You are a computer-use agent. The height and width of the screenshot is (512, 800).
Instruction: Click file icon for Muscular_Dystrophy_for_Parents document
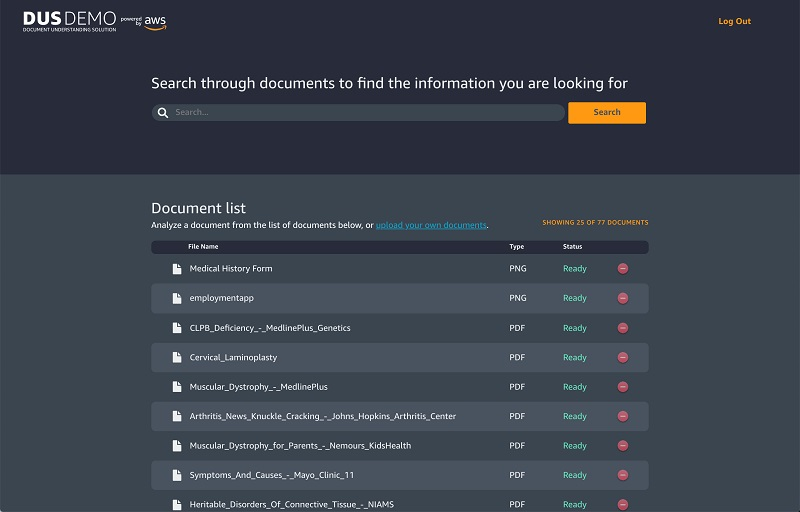(x=177, y=446)
